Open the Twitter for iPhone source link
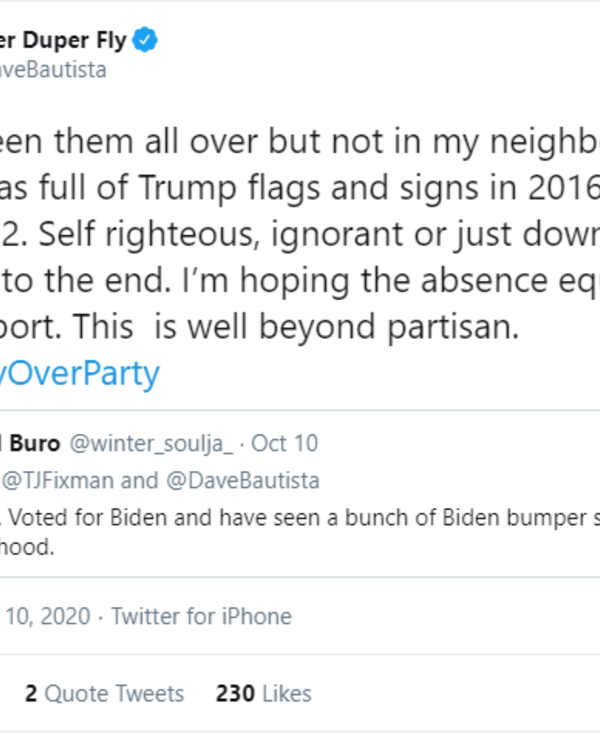Screen dimensions: 600x734 [x=201, y=616]
